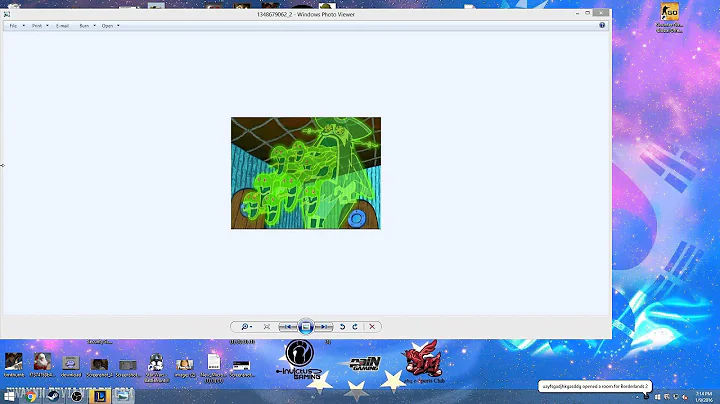This screenshot has width=720, height=404.
Task: Click the Borderlands 2 room notification balloon
Action: click(x=595, y=386)
